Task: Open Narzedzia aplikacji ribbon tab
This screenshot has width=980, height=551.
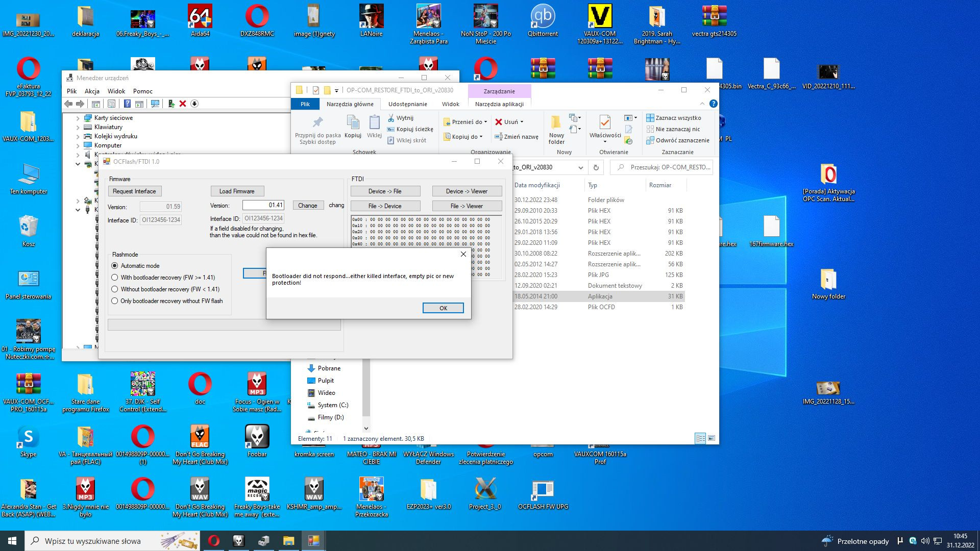Action: coord(499,104)
